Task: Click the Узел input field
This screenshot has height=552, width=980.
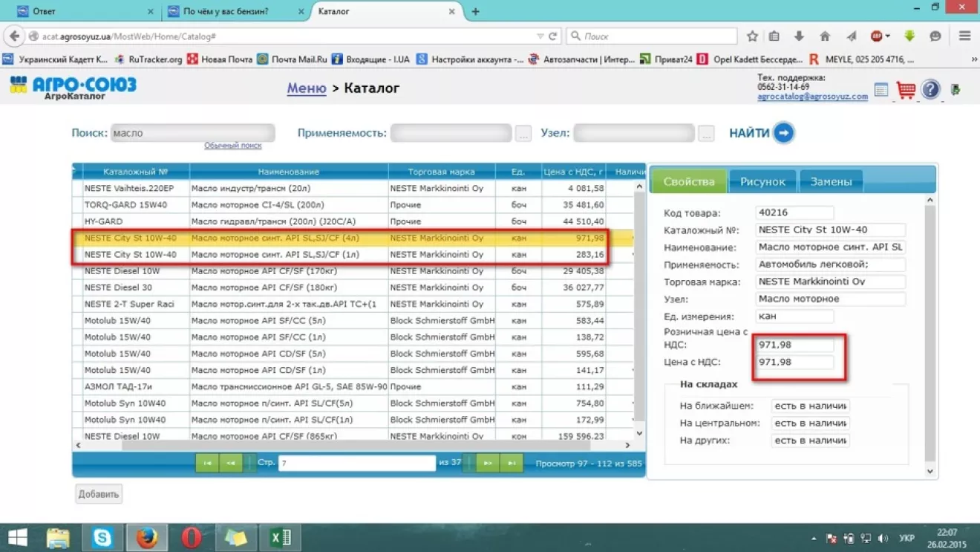Action: (634, 133)
